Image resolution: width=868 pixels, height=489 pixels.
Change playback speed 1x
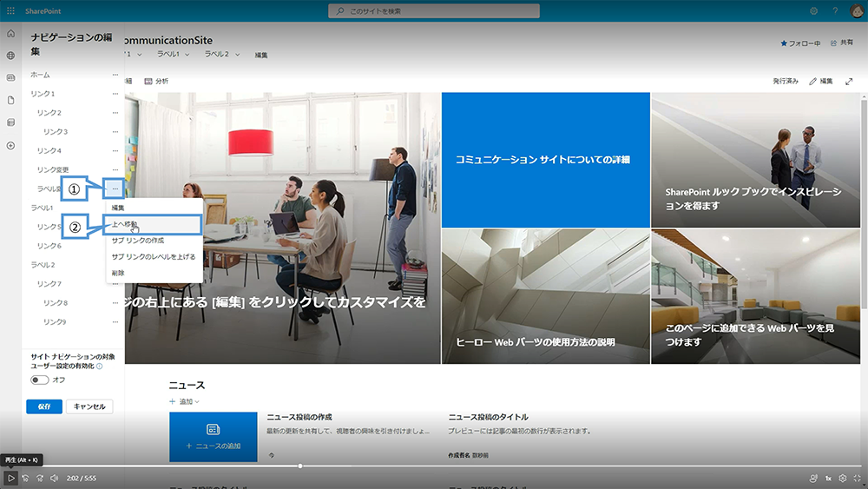[x=828, y=478]
